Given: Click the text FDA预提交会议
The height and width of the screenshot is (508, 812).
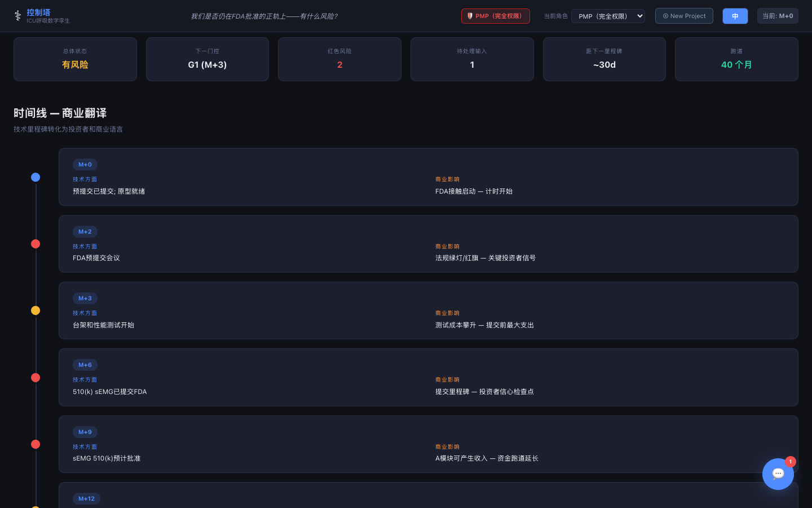Looking at the screenshot, I should (x=96, y=258).
